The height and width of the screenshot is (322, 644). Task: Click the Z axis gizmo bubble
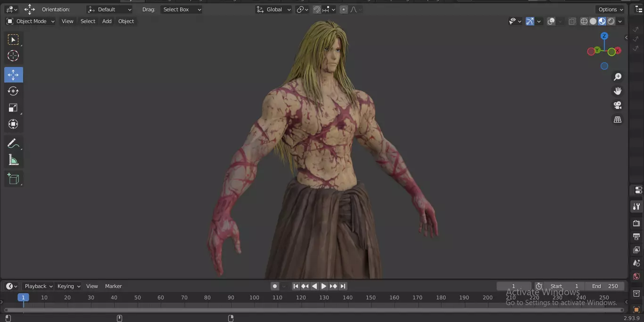click(604, 36)
